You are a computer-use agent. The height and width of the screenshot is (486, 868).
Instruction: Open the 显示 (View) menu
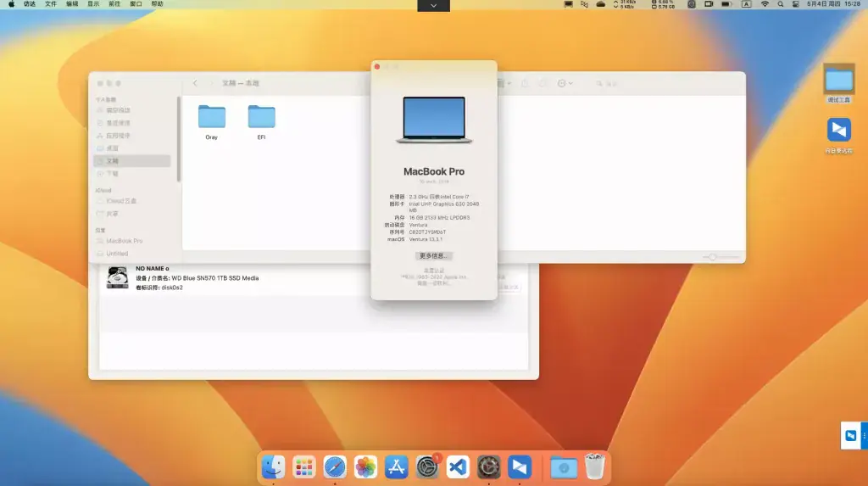pyautogui.click(x=93, y=4)
